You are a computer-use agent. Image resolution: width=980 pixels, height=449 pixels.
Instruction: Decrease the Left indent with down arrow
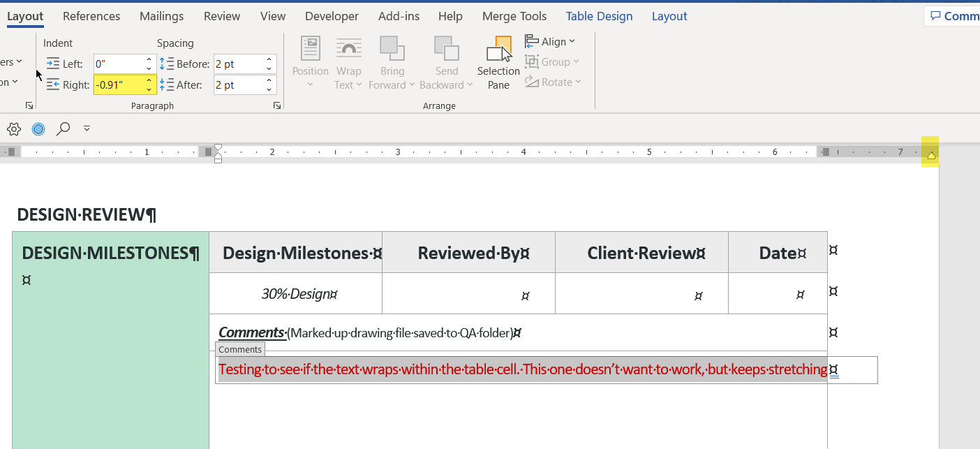click(149, 68)
